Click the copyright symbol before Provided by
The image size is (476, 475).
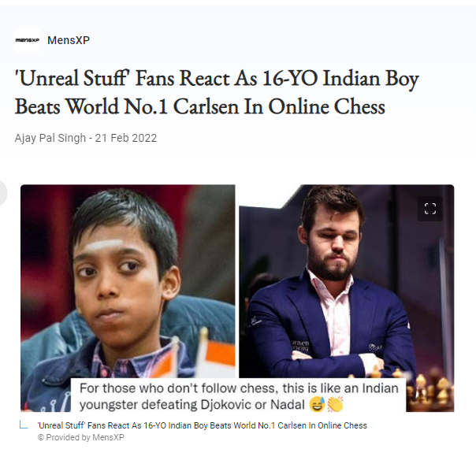(41, 437)
